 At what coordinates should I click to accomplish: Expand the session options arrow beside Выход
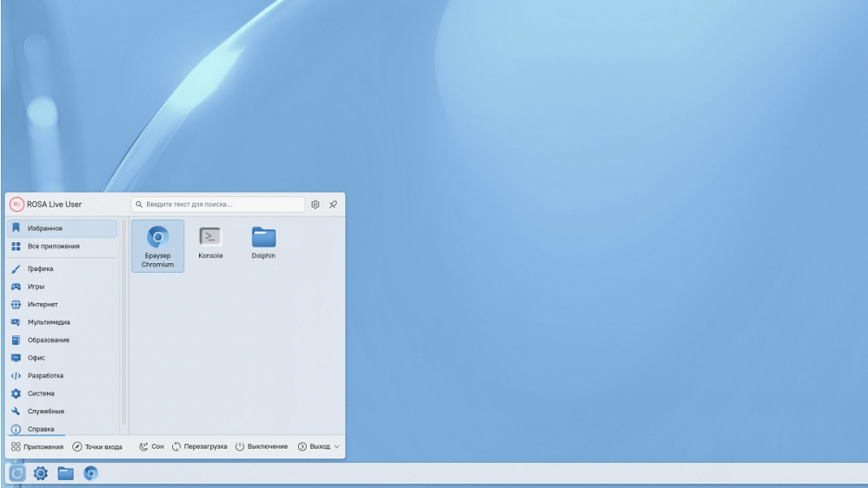336,446
